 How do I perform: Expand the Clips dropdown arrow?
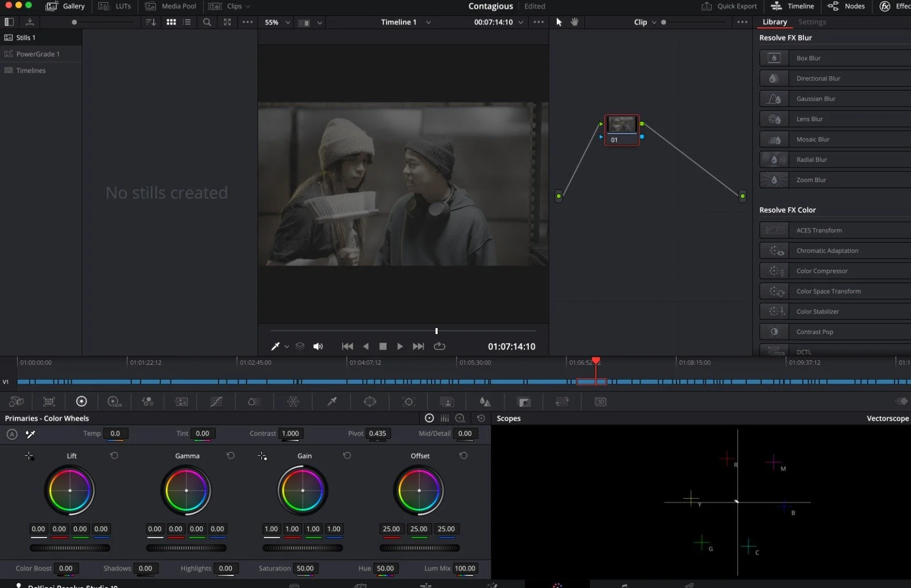point(248,6)
